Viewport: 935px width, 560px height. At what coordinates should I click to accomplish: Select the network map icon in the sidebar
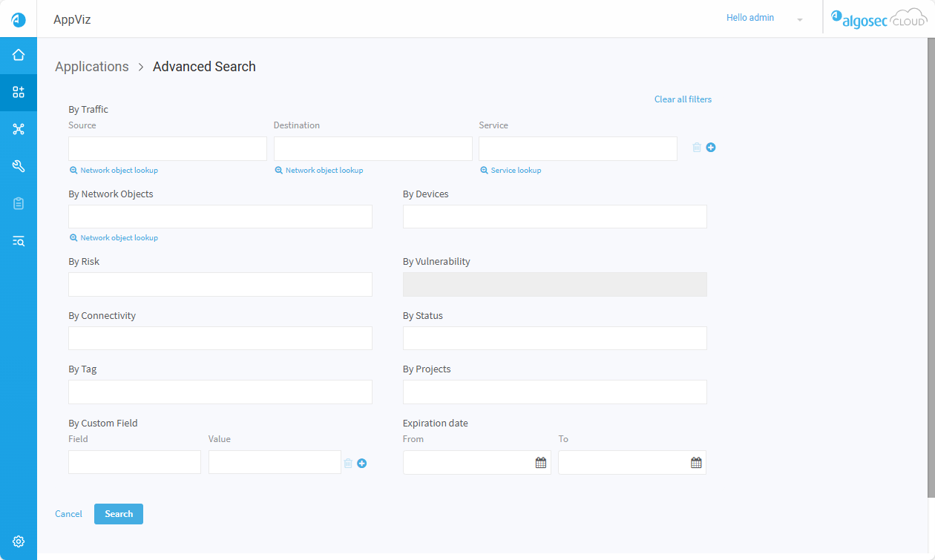click(19, 129)
